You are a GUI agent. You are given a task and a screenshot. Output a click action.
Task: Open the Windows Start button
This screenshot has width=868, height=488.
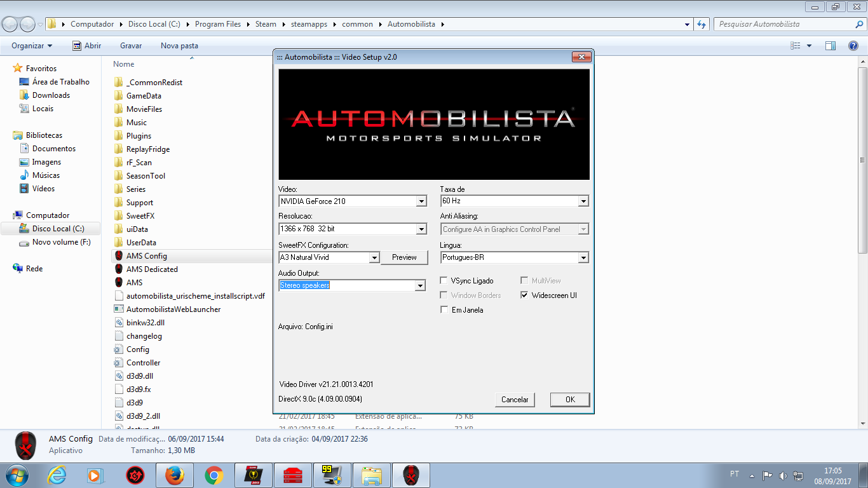17,475
